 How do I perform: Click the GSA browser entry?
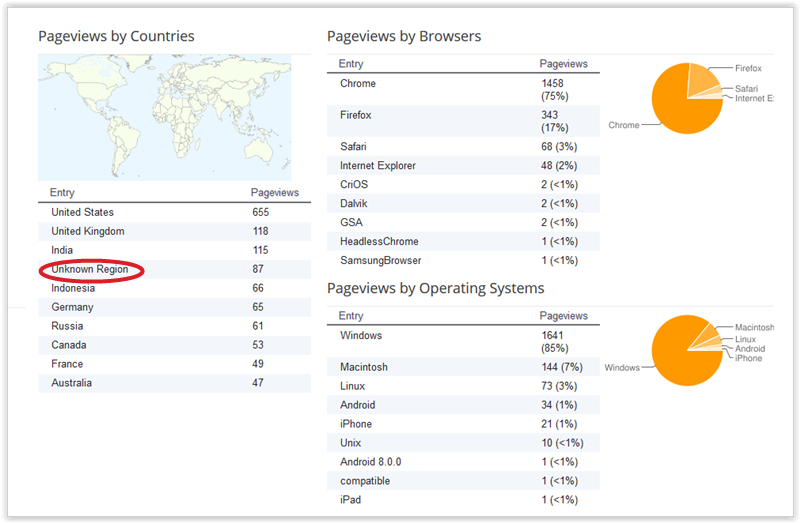point(351,222)
